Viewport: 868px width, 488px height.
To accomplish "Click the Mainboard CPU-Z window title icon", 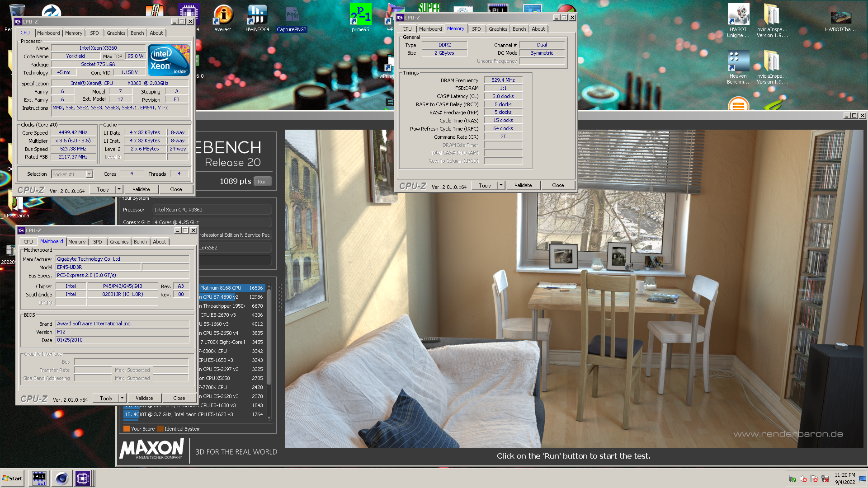I will pos(21,230).
